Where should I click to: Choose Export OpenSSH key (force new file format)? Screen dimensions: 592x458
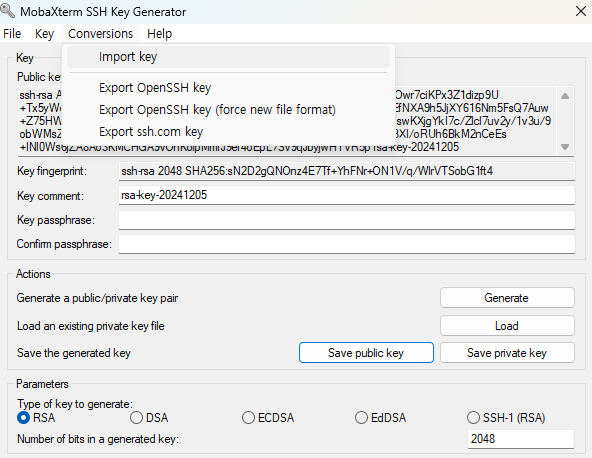coord(228,109)
